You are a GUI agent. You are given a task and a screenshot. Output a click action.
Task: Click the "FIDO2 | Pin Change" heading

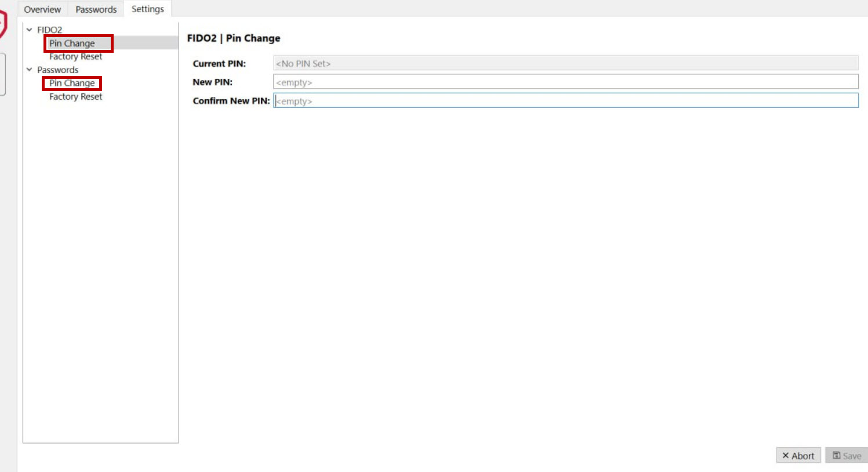coord(234,38)
